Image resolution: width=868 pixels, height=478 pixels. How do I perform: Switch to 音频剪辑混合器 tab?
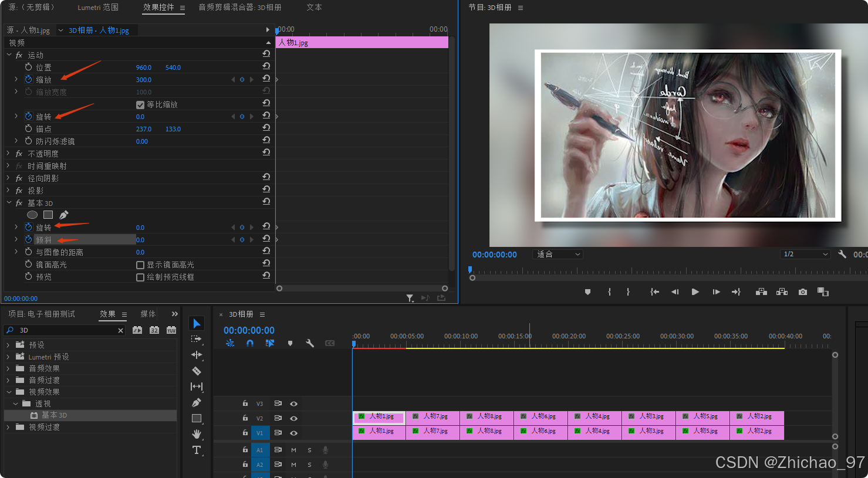240,7
